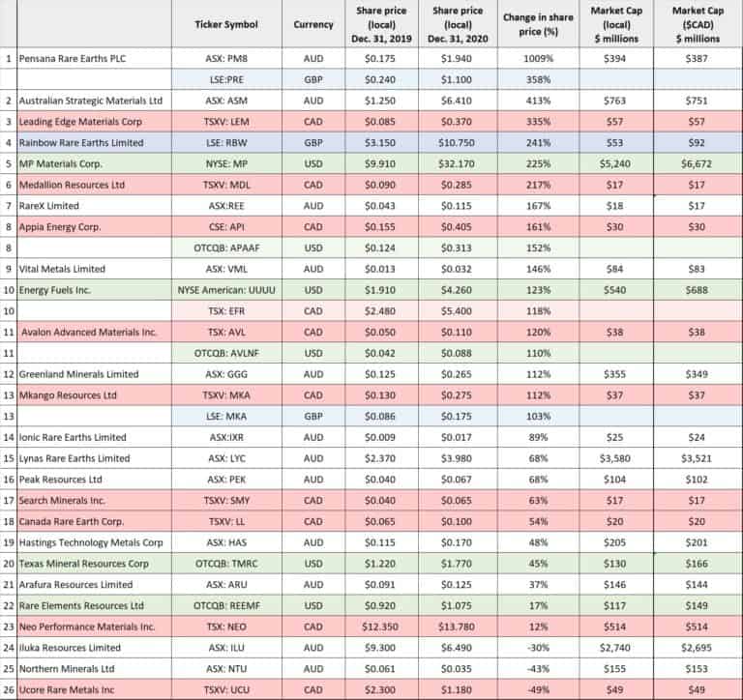Click the $32.170 share price cell
Screen dimensions: 743x700
pyautogui.click(x=458, y=163)
